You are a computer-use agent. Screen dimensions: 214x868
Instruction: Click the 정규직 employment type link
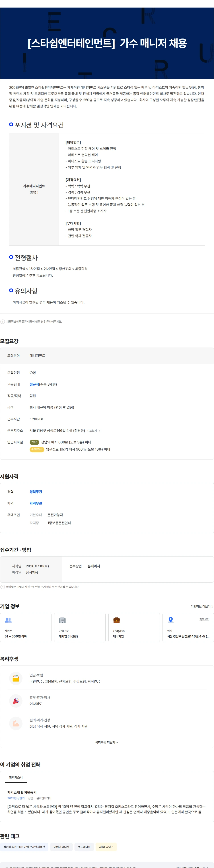tap(34, 384)
